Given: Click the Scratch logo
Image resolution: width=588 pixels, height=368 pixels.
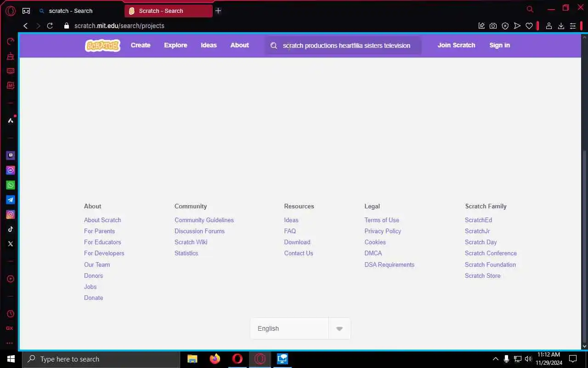Looking at the screenshot, I should pos(102,45).
